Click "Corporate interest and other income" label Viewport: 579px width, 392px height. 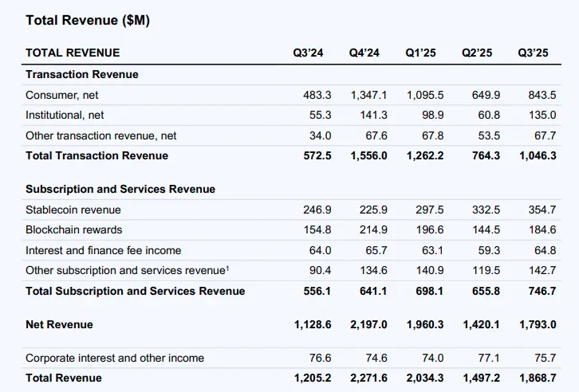[115, 359]
